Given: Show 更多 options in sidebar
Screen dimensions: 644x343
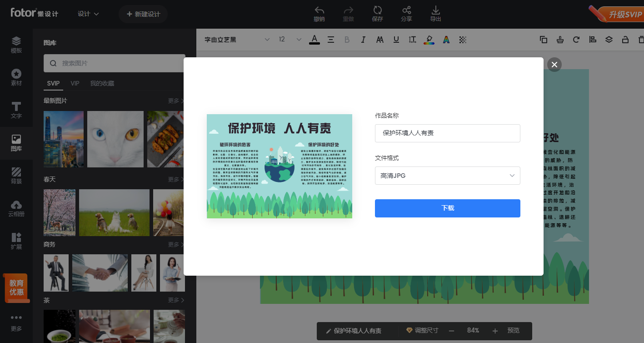Looking at the screenshot, I should coord(16,323).
